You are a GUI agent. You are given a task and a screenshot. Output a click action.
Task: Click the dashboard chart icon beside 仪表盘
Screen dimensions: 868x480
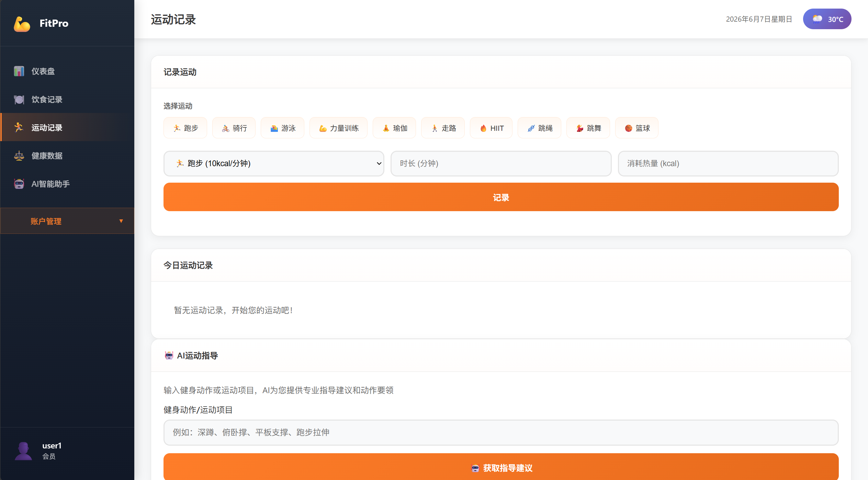19,71
